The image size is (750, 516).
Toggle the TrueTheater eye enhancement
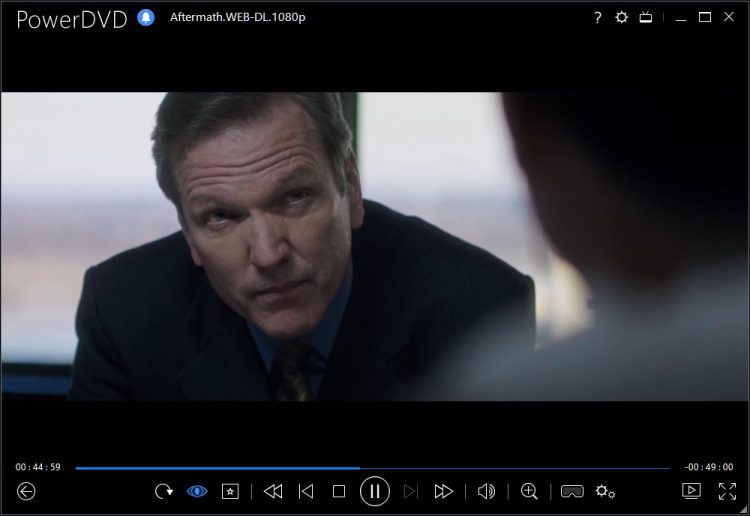197,491
